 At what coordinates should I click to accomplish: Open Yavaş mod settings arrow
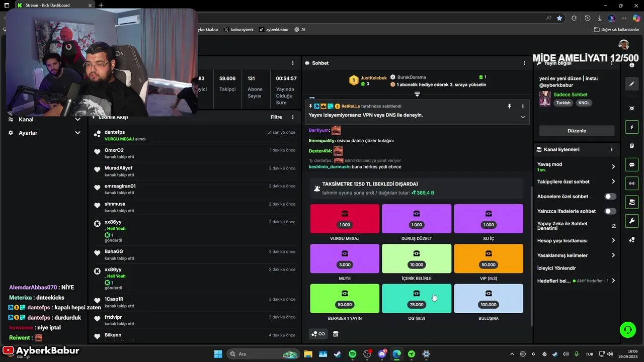pyautogui.click(x=613, y=166)
